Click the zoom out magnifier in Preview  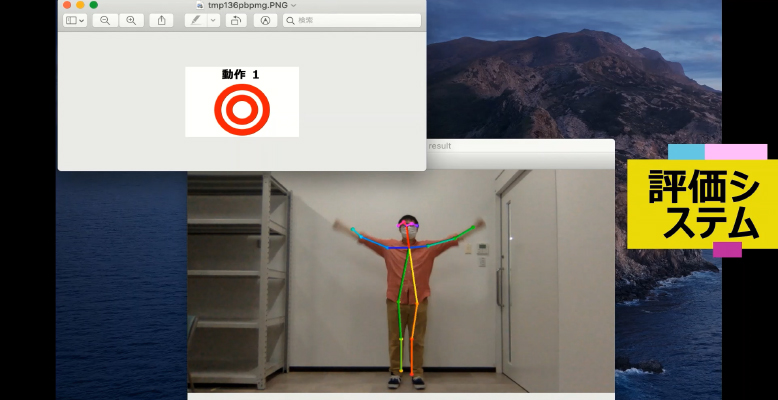click(x=105, y=20)
